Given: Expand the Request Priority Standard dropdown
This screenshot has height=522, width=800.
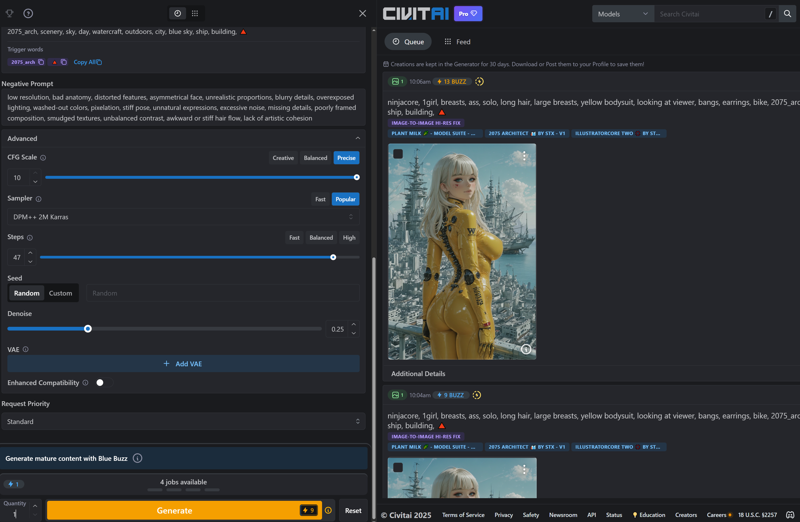Looking at the screenshot, I should (x=183, y=422).
